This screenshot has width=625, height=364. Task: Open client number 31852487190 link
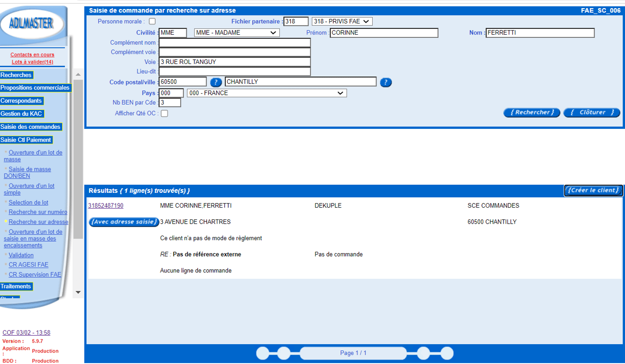106,206
